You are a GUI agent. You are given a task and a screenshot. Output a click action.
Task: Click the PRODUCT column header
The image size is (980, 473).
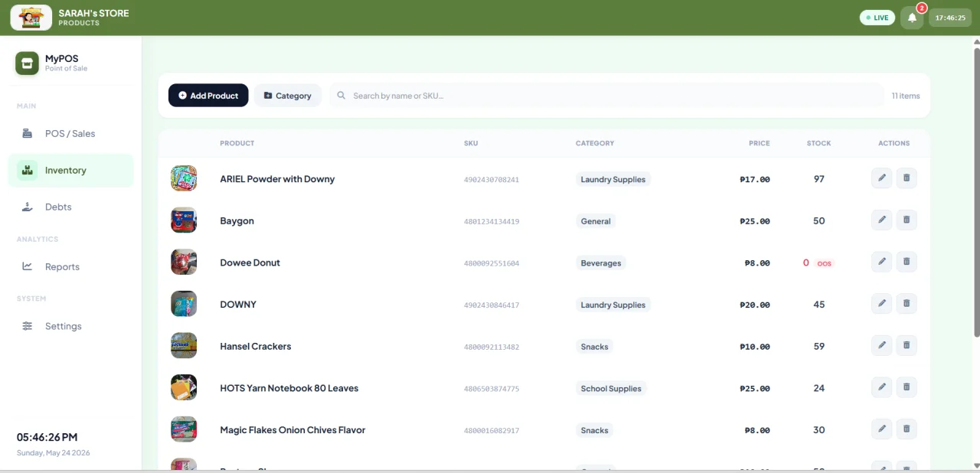click(x=237, y=143)
